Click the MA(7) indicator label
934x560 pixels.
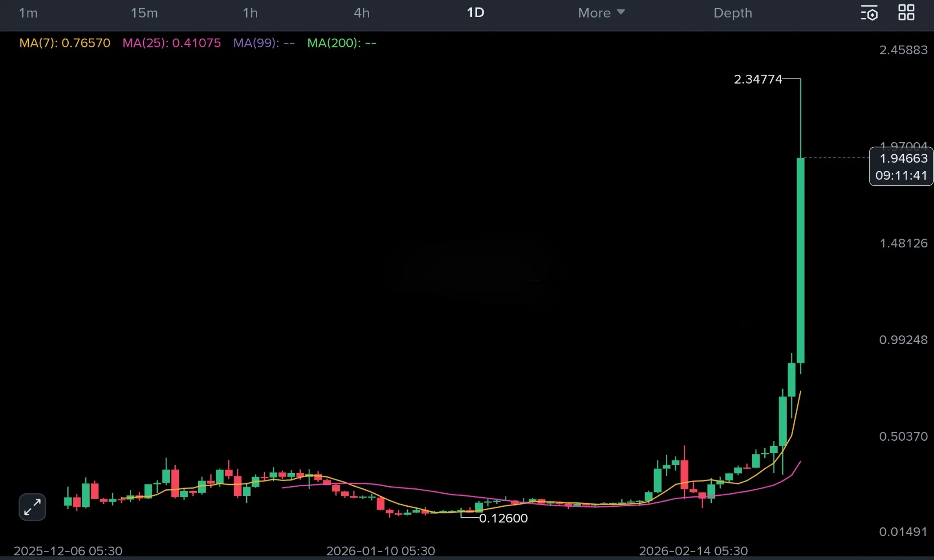click(x=65, y=43)
